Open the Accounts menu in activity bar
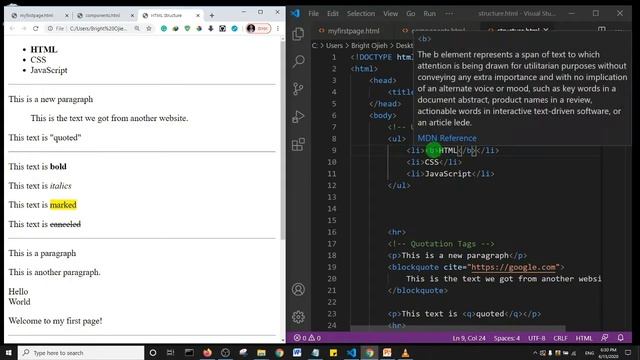The height and width of the screenshot is (360, 640). (x=298, y=289)
